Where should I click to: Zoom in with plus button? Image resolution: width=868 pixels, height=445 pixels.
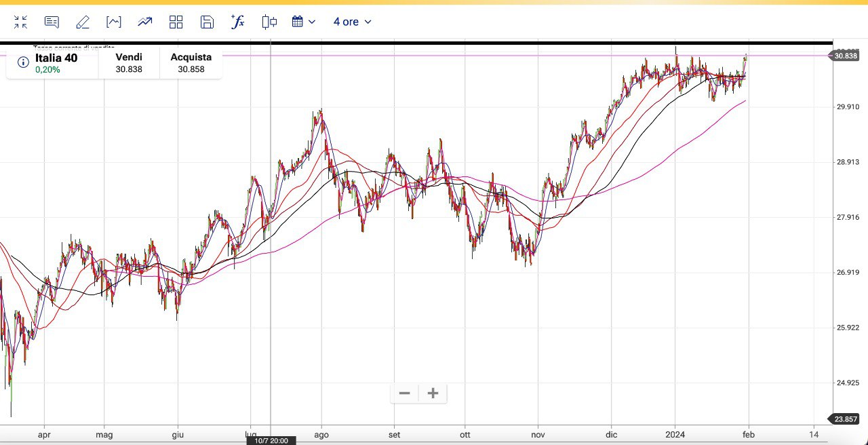pyautogui.click(x=433, y=393)
